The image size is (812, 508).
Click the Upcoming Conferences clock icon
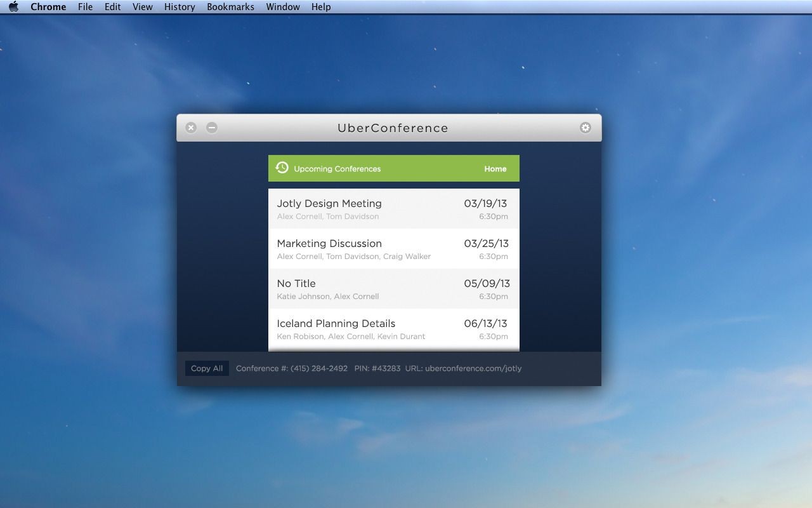click(x=282, y=168)
